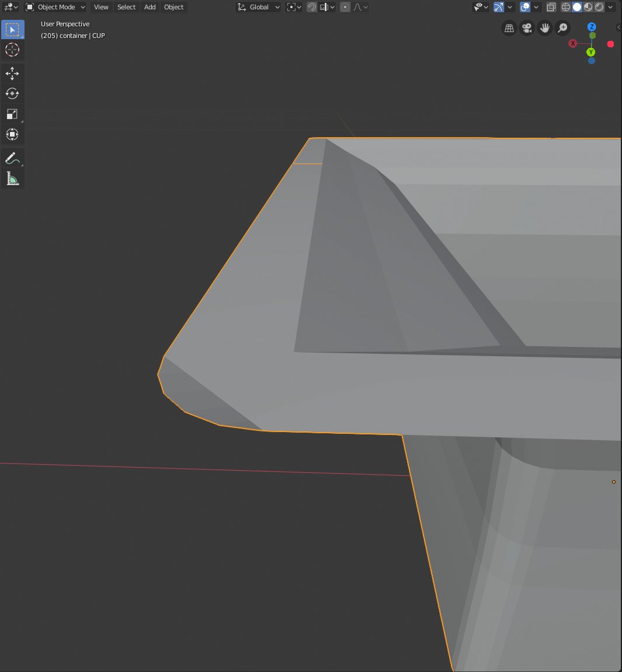Click the negative X red dot on gizmo
Screen dimensions: 622x672
click(x=610, y=44)
